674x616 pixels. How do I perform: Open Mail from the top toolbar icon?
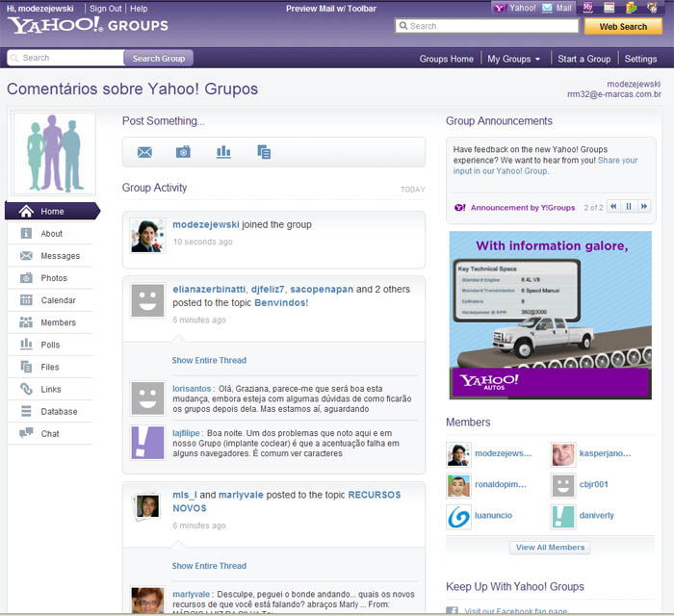(557, 8)
